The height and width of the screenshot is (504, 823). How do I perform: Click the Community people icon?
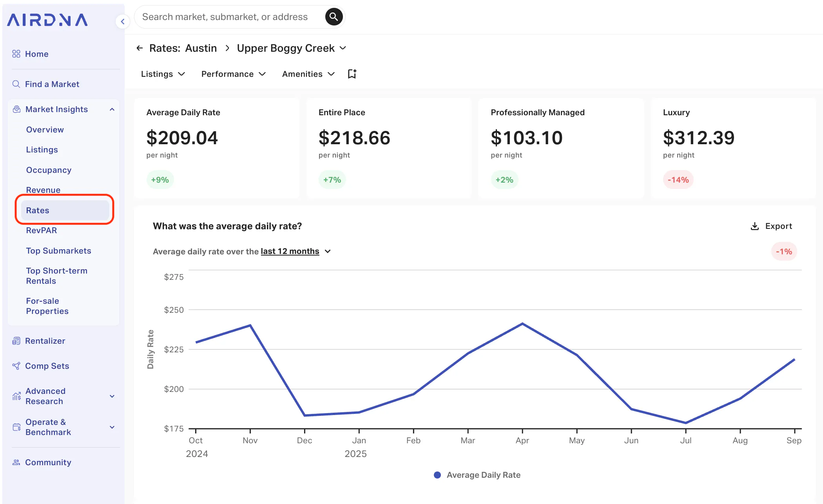pos(16,462)
